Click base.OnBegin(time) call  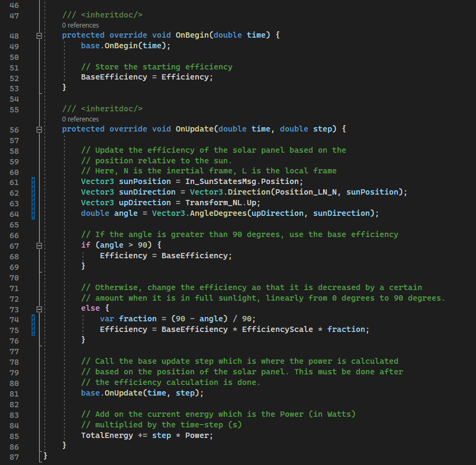(126, 46)
